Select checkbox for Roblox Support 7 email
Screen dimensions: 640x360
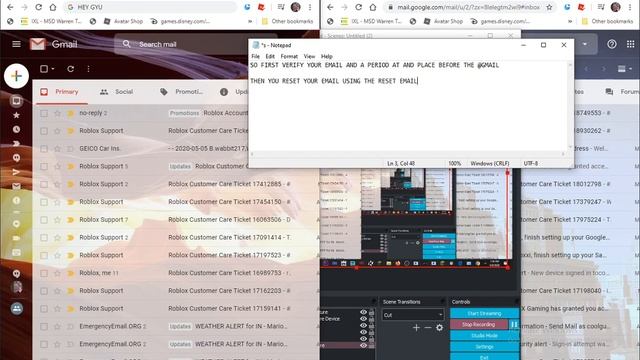(44, 220)
